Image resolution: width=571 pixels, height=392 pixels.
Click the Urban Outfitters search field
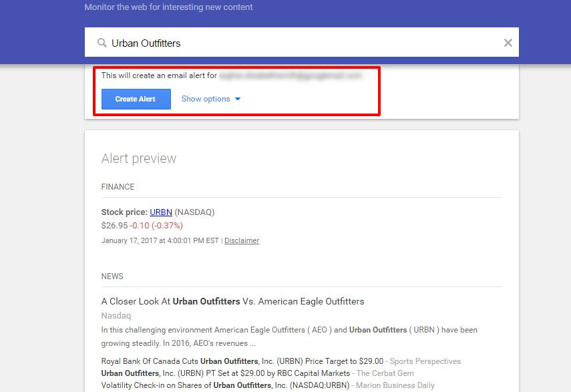301,42
